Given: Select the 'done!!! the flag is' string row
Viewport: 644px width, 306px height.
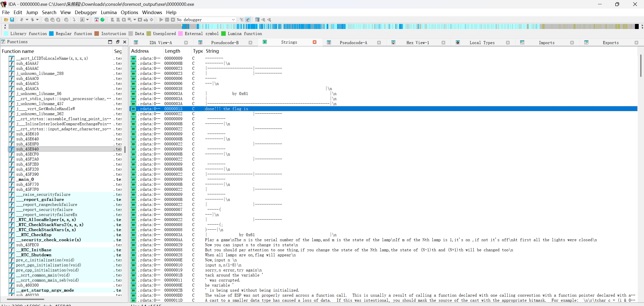Looking at the screenshot, I should click(226, 109).
